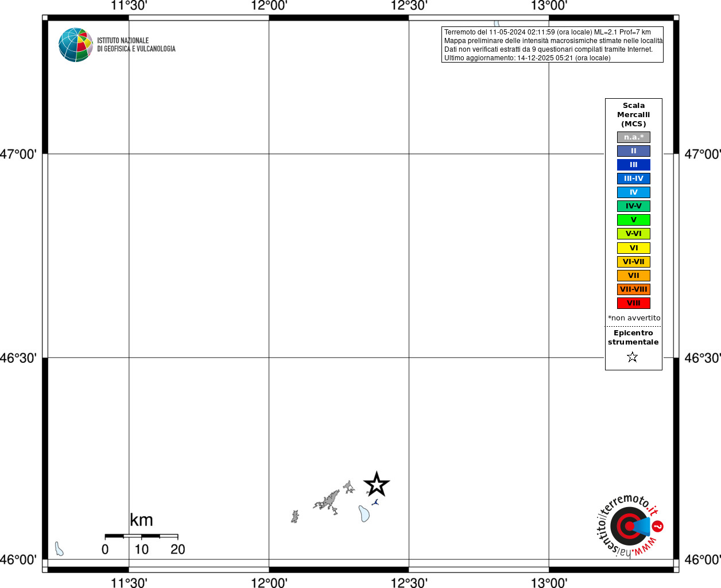Click the scale bar '0' label

pos(105,550)
